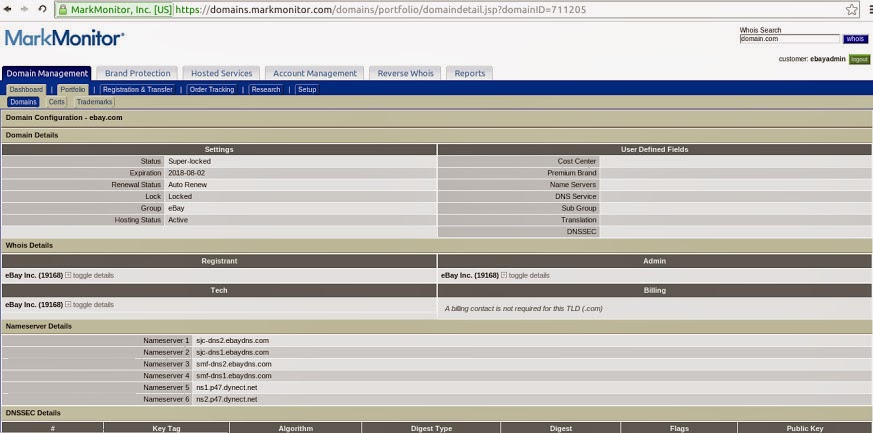
Task: Click the browser back arrow
Action: tap(7, 9)
